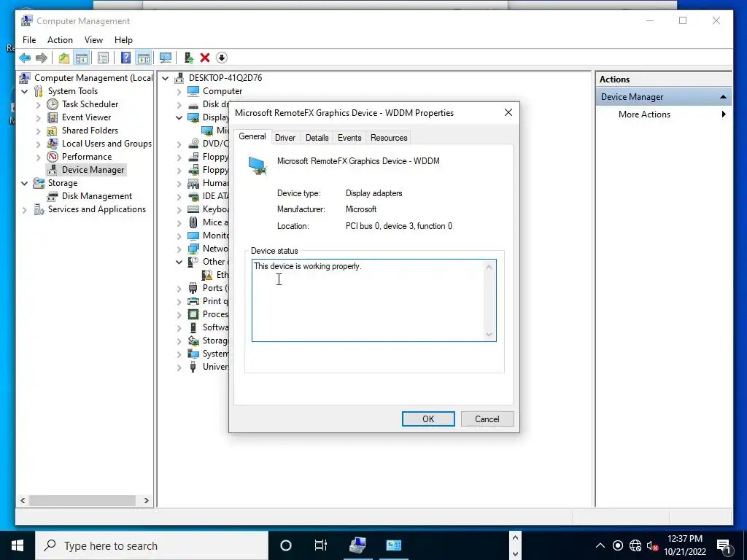This screenshot has height=560, width=747.
Task: Collapse the Other devices category
Action: pyautogui.click(x=179, y=262)
